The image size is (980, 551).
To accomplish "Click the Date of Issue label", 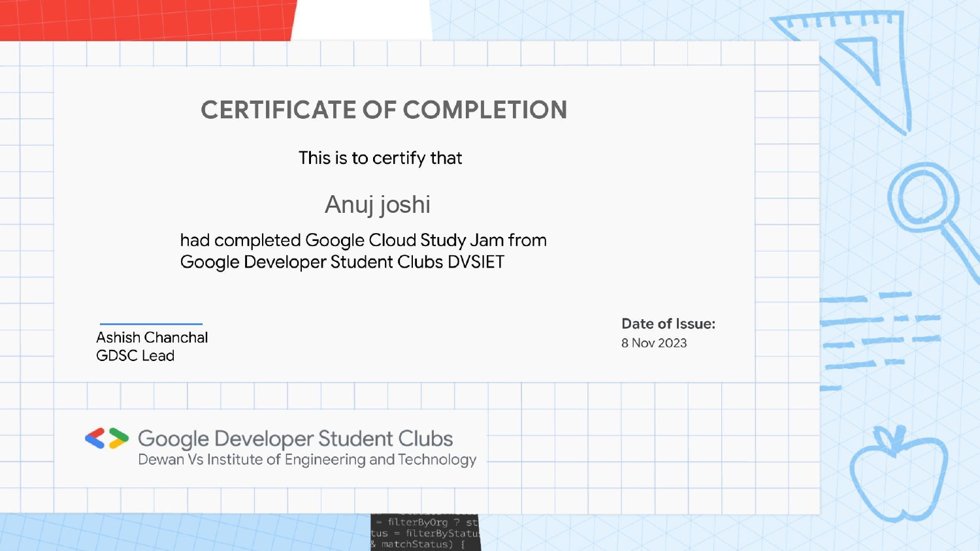I will (668, 324).
